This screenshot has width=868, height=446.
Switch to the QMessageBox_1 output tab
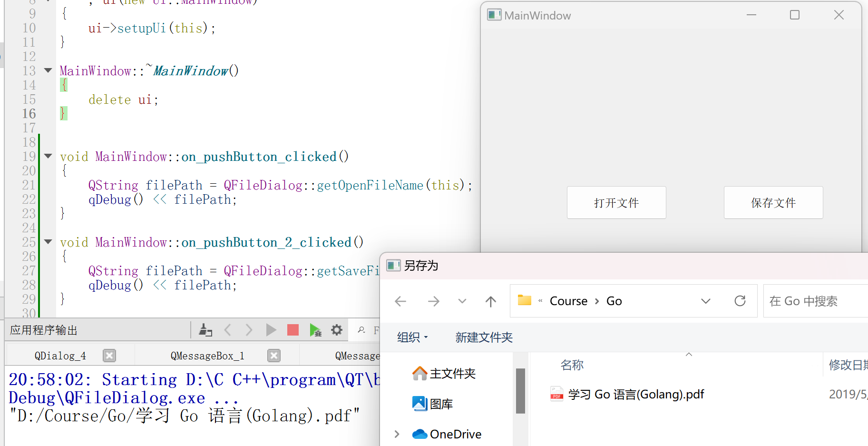207,356
